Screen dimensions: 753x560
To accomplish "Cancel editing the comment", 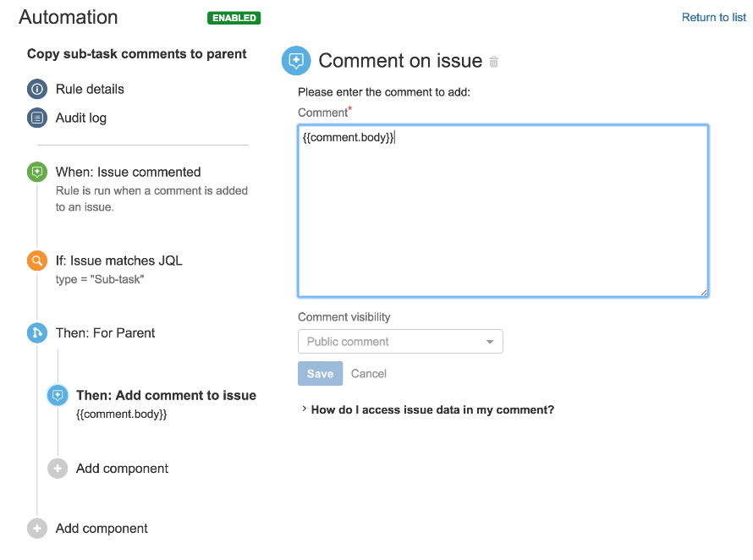I will (x=369, y=373).
